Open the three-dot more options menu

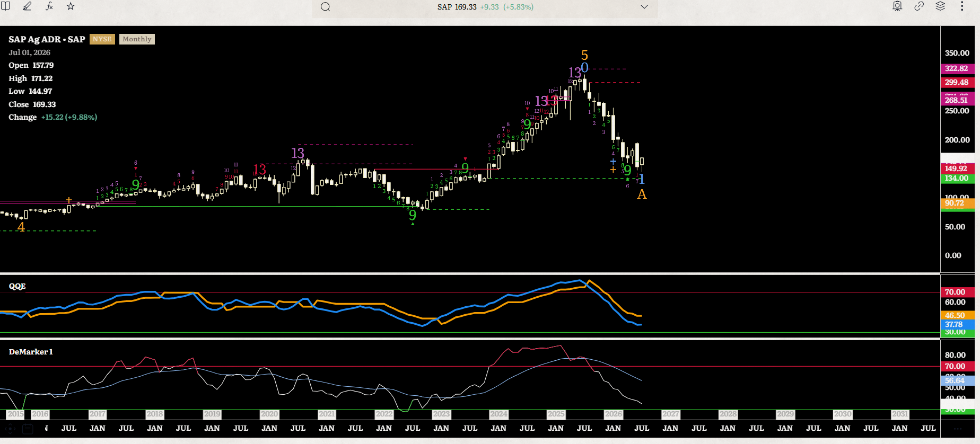click(x=962, y=6)
